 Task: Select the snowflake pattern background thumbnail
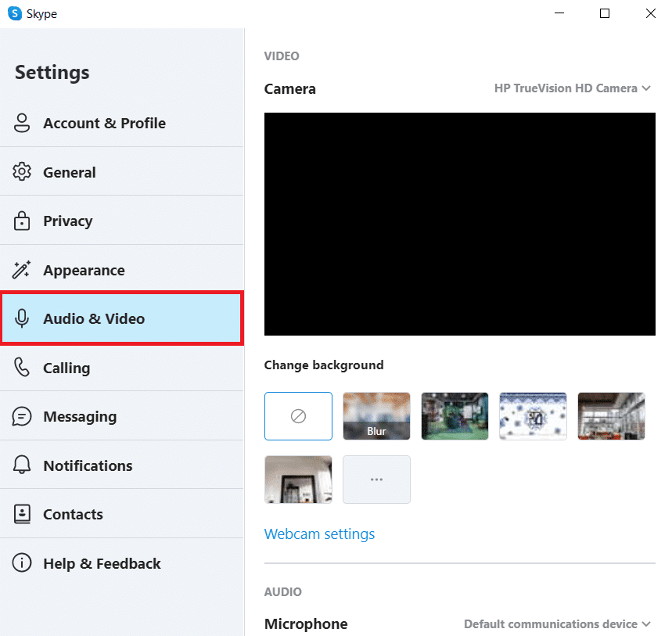[x=533, y=416]
